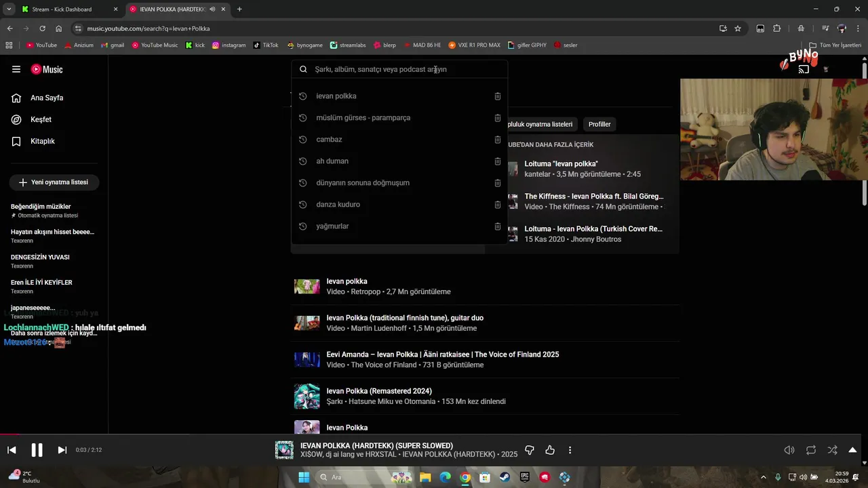The width and height of the screenshot is (868, 488).
Task: Click page vertical scrollbar
Action: 865,134
